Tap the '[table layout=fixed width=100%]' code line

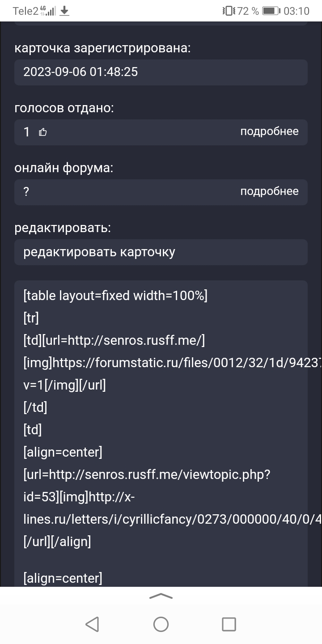(x=115, y=296)
